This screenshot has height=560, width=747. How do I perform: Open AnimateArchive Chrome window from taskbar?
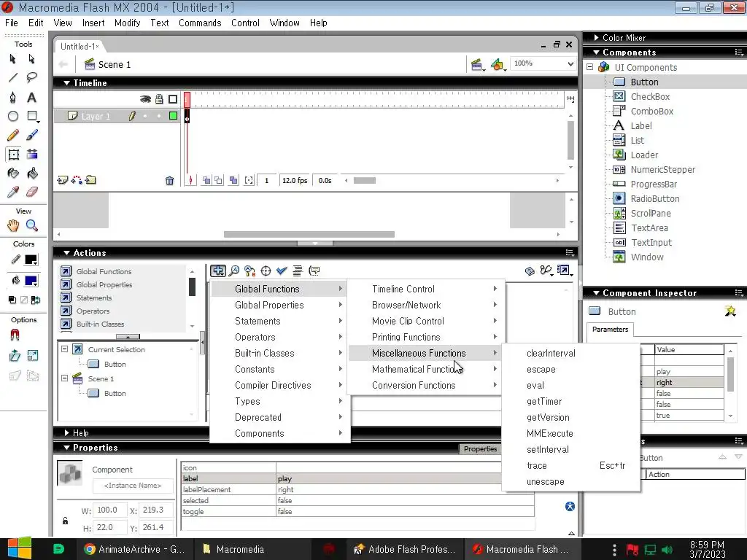point(135,549)
